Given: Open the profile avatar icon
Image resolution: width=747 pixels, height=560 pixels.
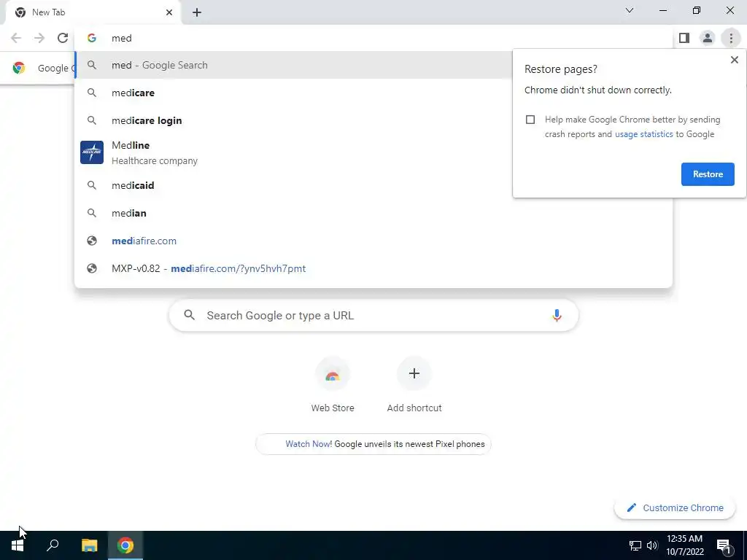Looking at the screenshot, I should click(x=708, y=38).
